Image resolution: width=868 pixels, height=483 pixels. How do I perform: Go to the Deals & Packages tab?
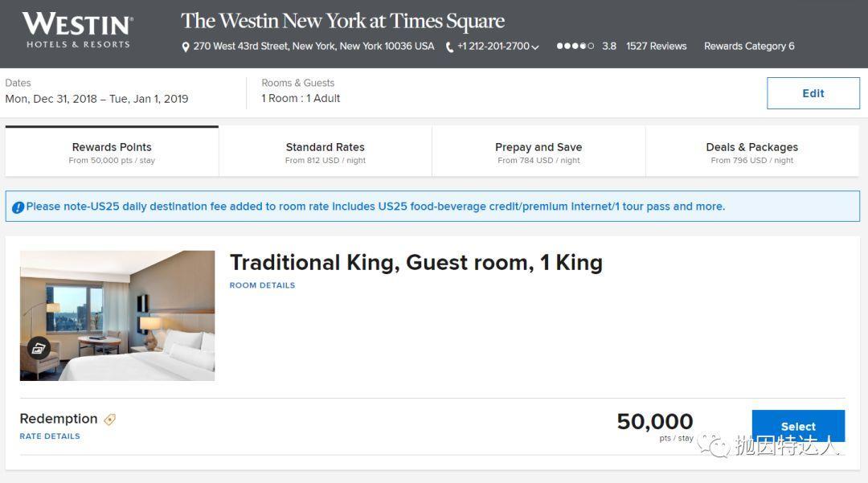click(752, 152)
